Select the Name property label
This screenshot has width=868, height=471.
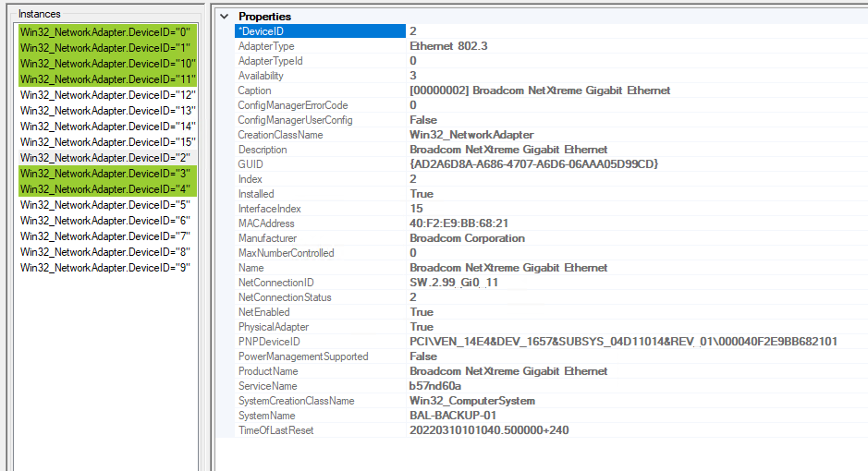[251, 268]
